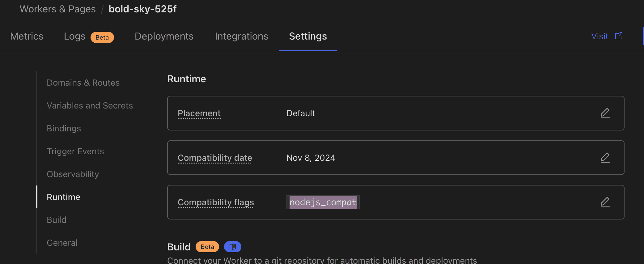Jump to Build section in sidebar
This screenshot has height=264, width=644.
tap(57, 220)
